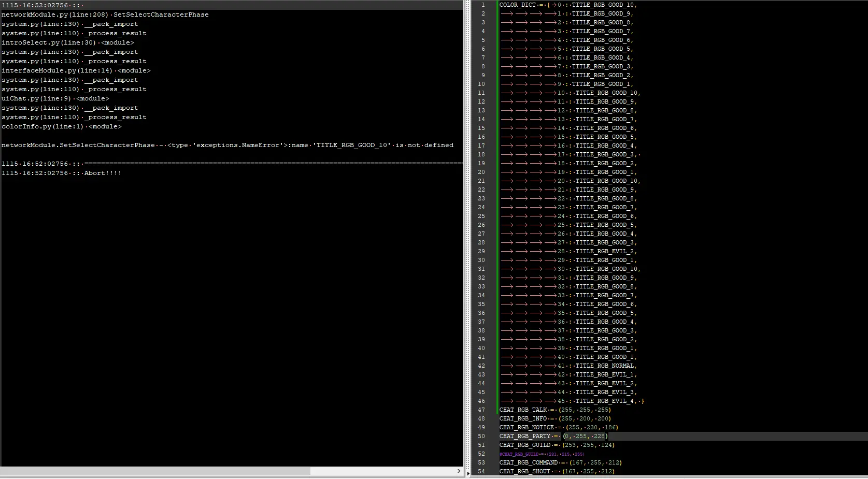The height and width of the screenshot is (479, 868).
Task: Click the CHAT_RGB_PARTY variable name
Action: (x=525, y=437)
